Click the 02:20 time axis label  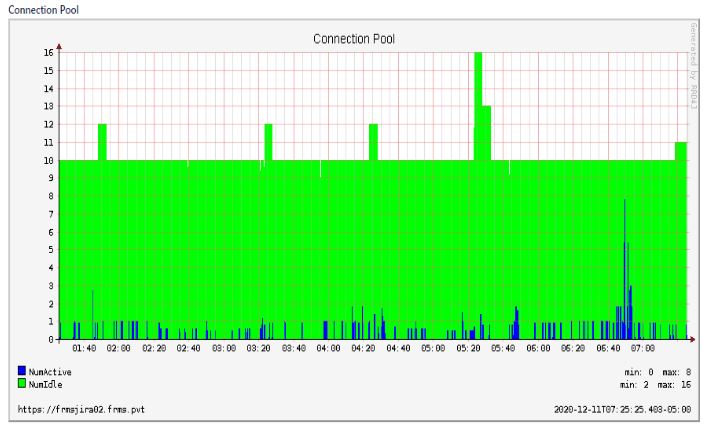click(x=154, y=348)
